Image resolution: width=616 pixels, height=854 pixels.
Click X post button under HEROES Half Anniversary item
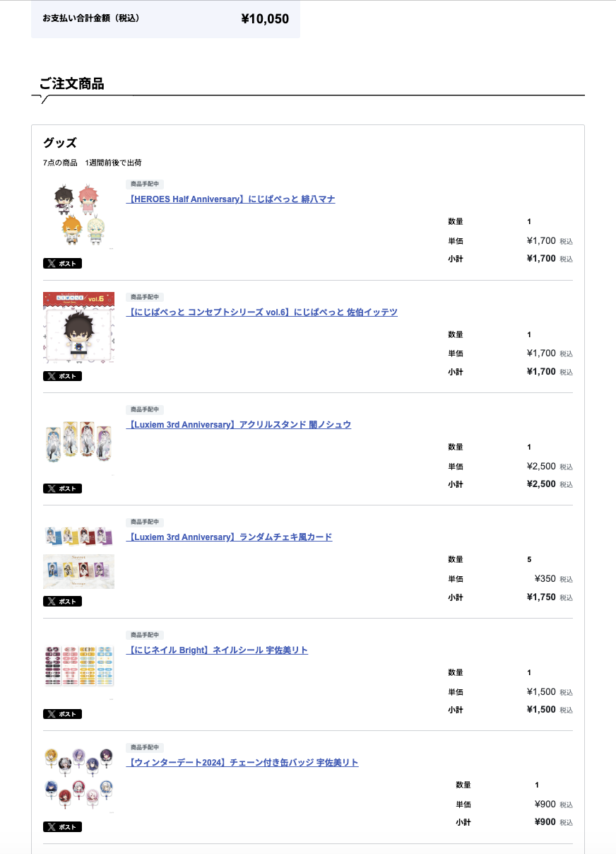click(62, 264)
